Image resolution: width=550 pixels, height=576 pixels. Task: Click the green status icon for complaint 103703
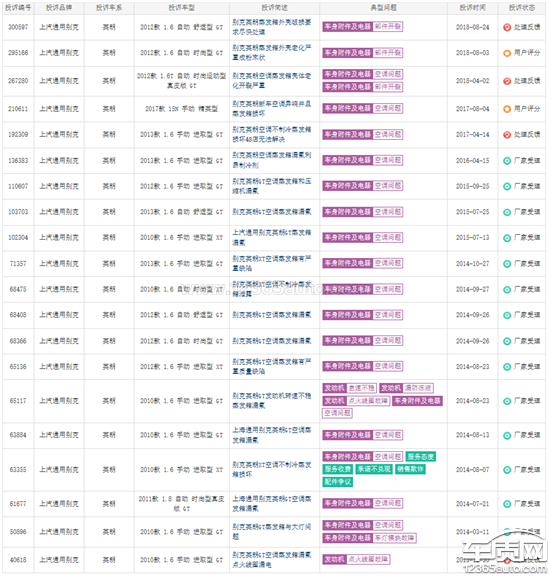[x=507, y=212]
